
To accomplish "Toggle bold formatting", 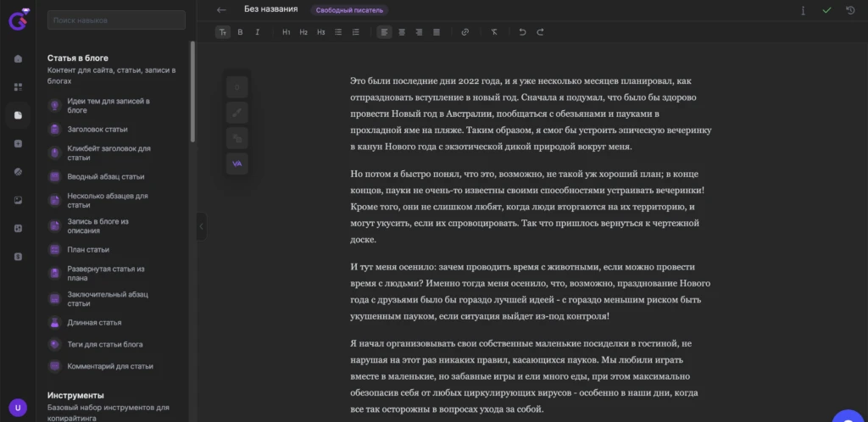I will coord(240,32).
